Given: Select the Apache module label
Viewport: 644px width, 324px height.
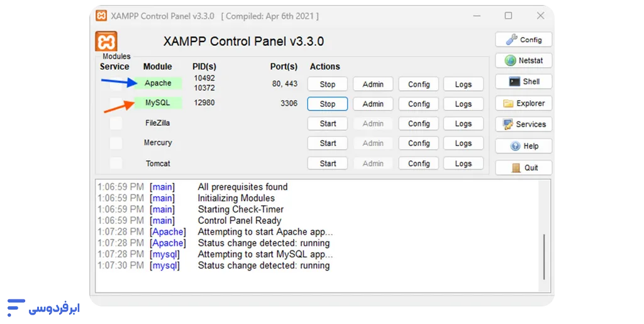Looking at the screenshot, I should (x=158, y=84).
